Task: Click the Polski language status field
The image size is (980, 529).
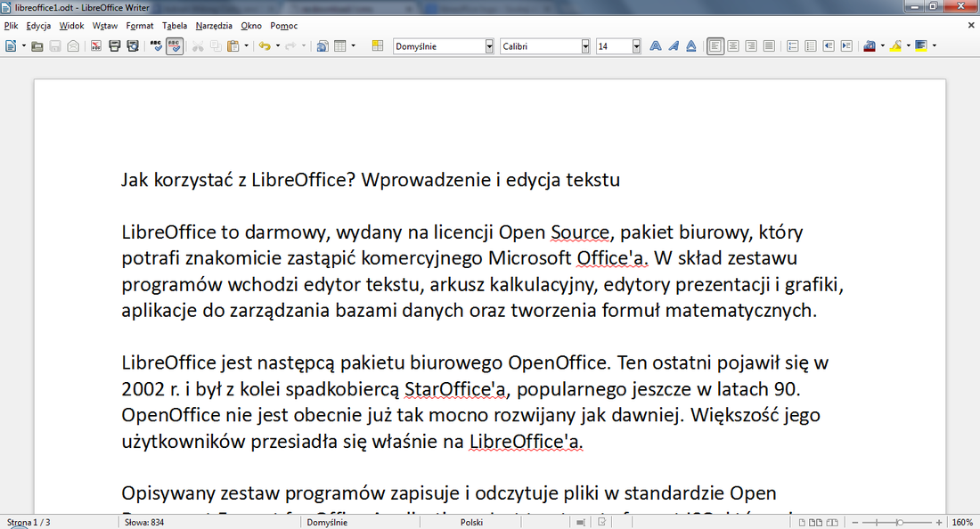Action: click(472, 522)
